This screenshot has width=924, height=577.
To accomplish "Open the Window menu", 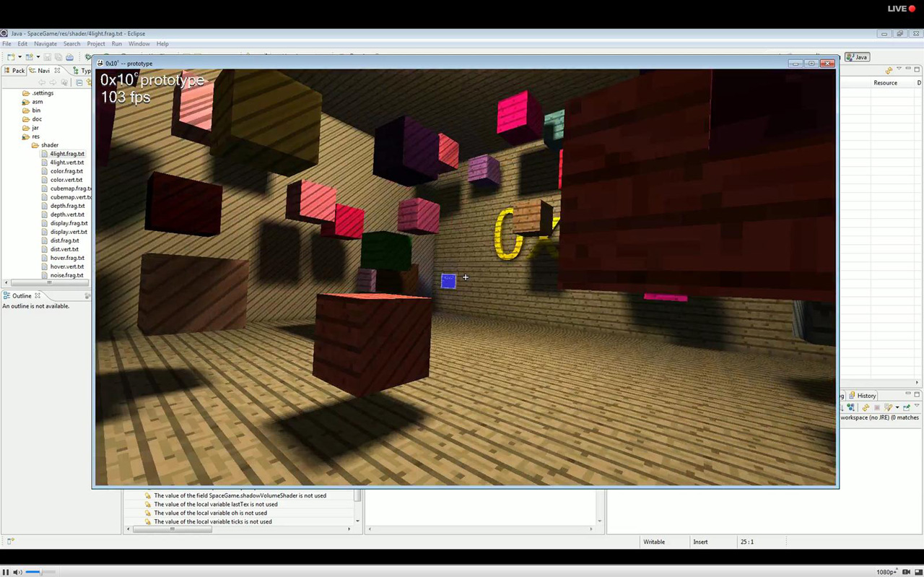I will [x=139, y=44].
